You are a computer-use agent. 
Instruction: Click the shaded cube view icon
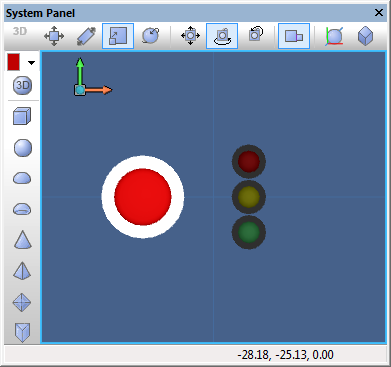tap(365, 36)
